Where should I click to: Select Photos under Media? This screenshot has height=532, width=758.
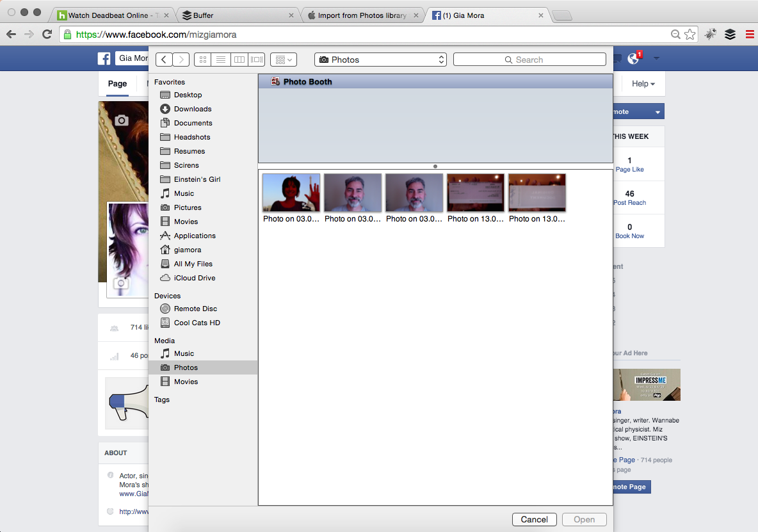pos(202,367)
